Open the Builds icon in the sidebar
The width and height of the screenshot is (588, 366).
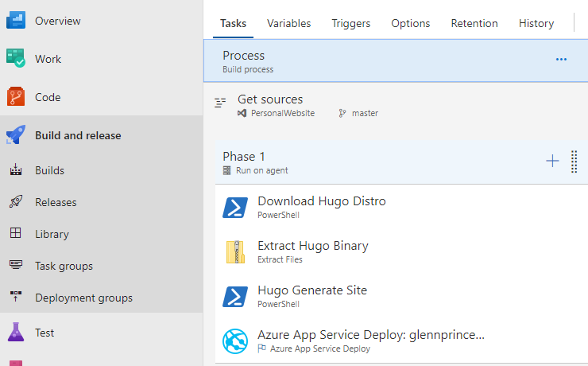click(x=16, y=169)
